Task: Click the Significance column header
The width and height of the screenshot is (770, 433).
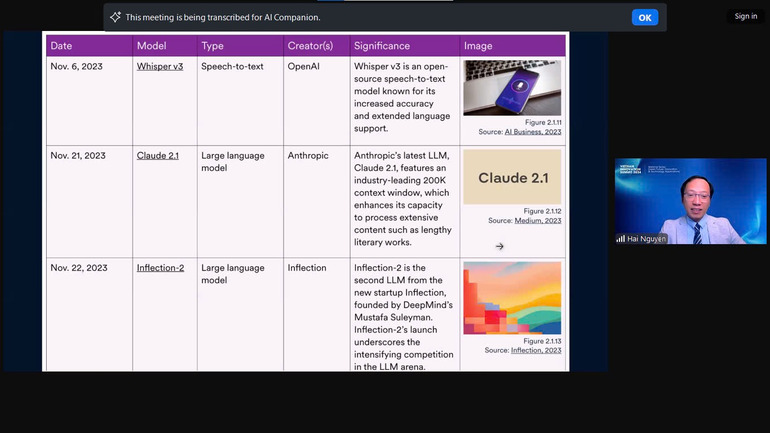Action: tap(381, 46)
